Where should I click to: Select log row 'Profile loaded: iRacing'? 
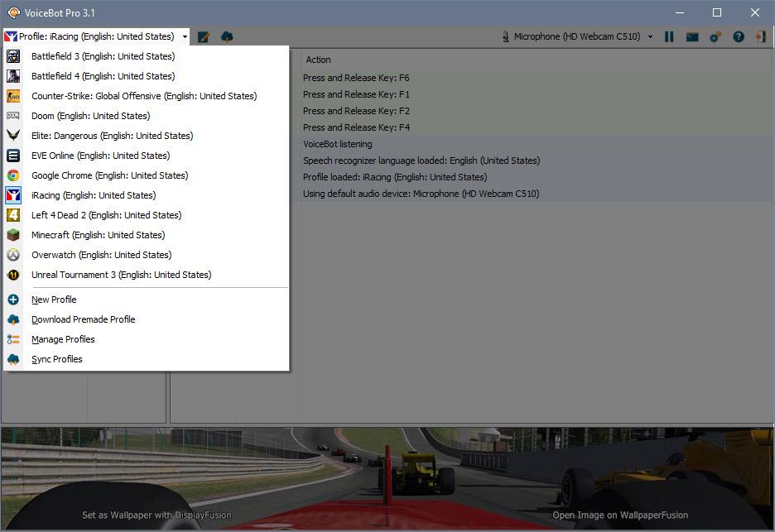(536, 177)
